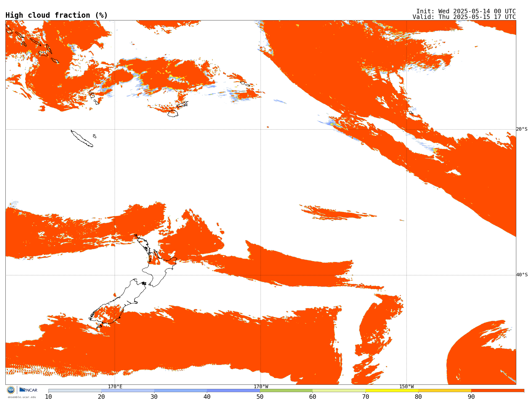Viewport: 532px width, 400px height.
Task: Click the 20°S latitude label
Action: [x=522, y=129]
